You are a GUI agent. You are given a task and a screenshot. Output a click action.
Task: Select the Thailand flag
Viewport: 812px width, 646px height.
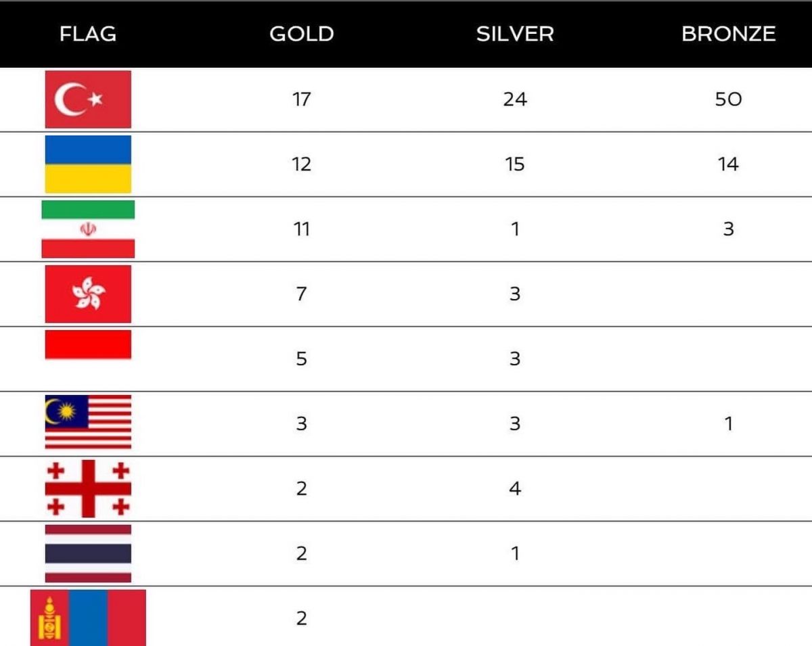(88, 553)
